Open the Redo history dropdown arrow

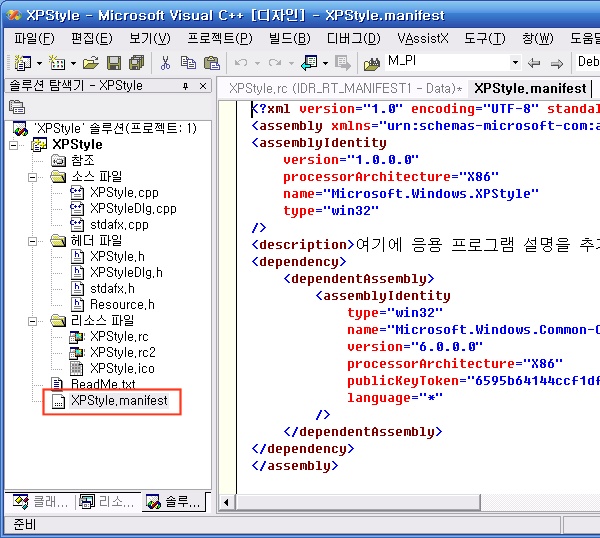coord(291,63)
